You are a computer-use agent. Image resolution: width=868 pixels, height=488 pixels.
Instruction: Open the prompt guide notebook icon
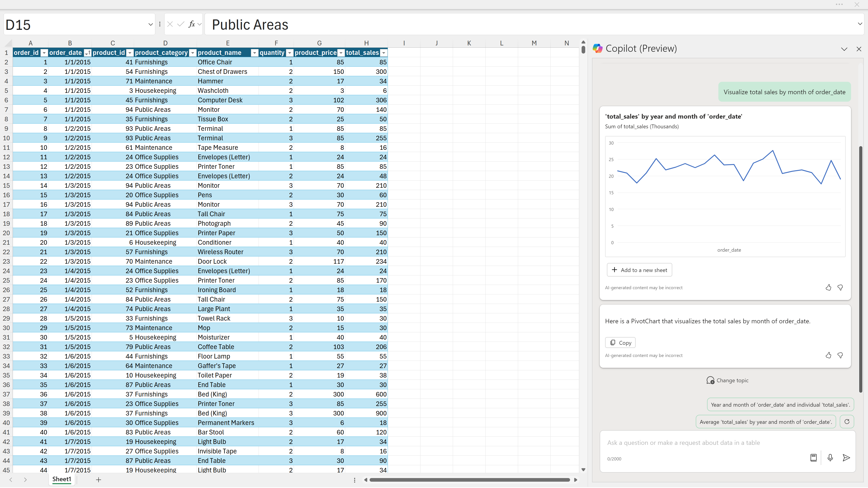coord(814,458)
